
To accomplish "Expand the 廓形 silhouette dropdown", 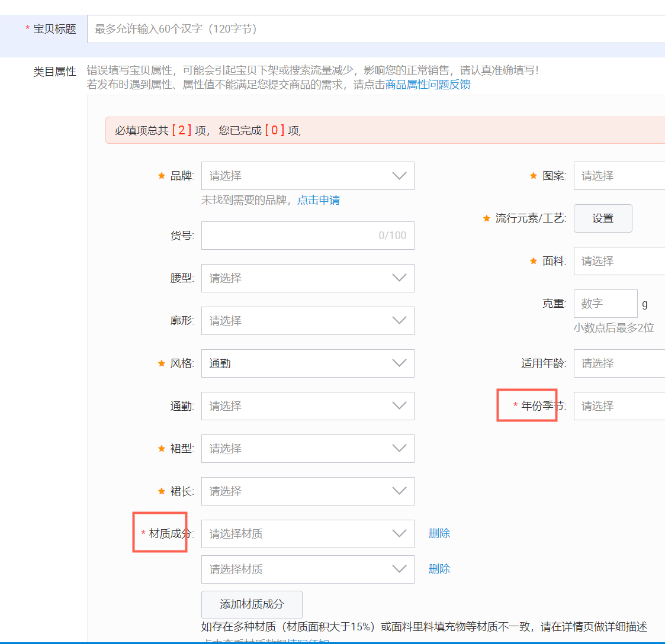I will [307, 321].
